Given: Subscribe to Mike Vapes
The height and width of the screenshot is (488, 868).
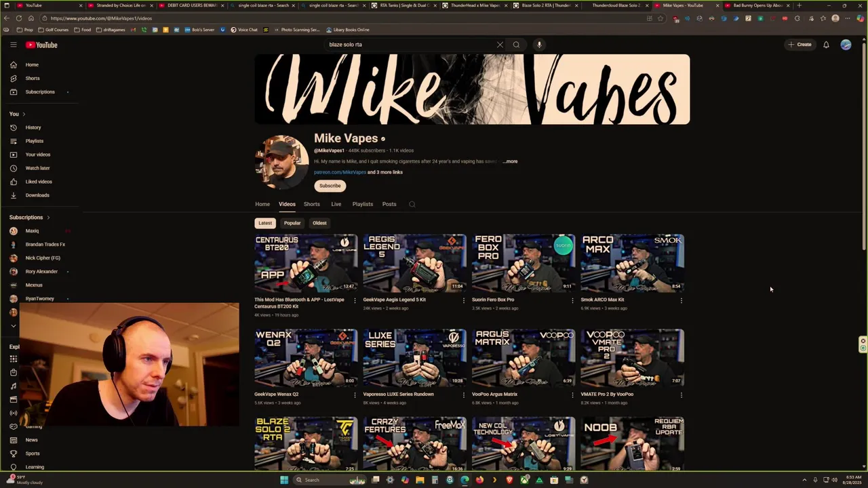Looking at the screenshot, I should coord(330,186).
